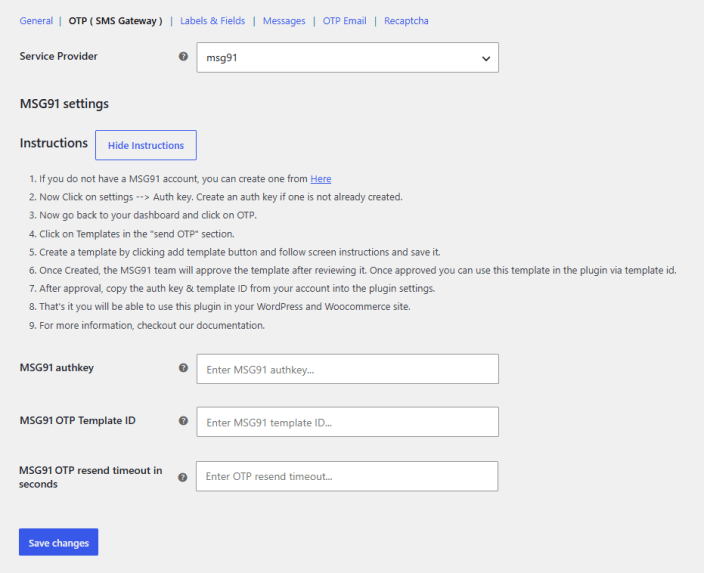Select the OTP ( SMS Gateway ) tab
This screenshot has width=704, height=573.
click(x=115, y=21)
